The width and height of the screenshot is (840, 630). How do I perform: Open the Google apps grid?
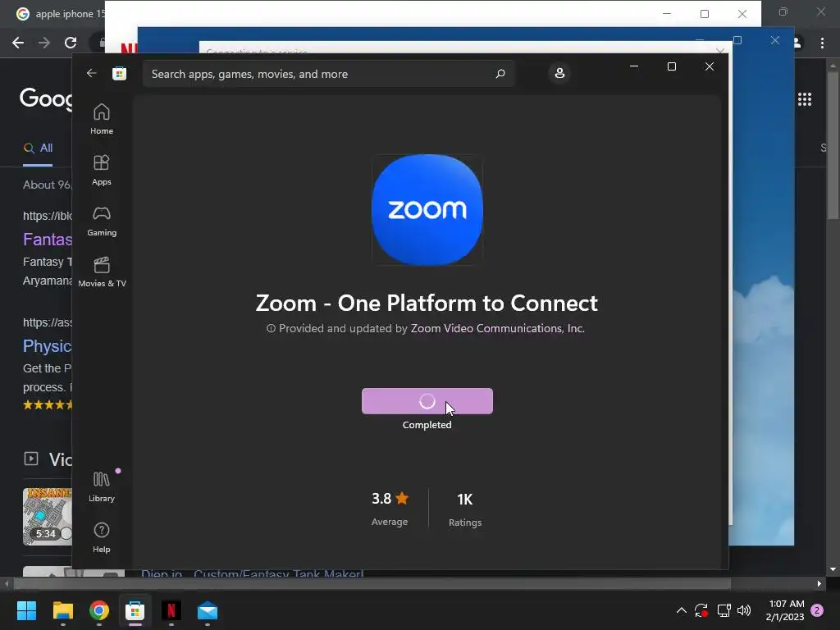[805, 99]
